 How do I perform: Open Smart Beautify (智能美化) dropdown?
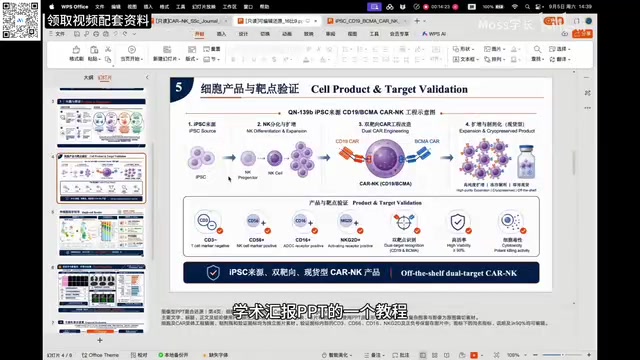tap(337, 355)
